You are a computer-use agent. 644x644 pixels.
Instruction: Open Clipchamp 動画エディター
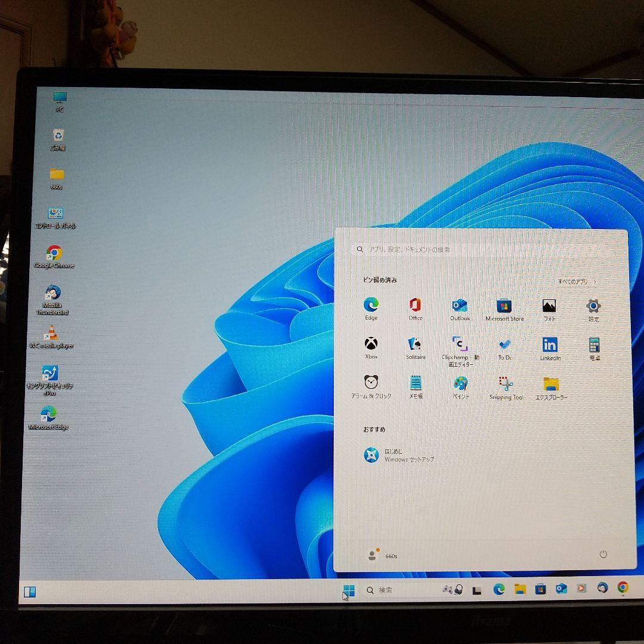pyautogui.click(x=459, y=346)
